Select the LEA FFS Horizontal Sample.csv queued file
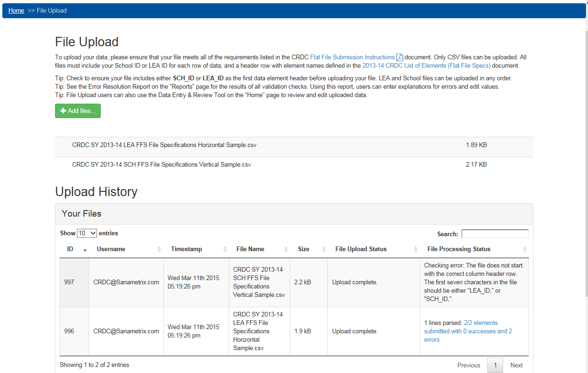 click(x=164, y=145)
